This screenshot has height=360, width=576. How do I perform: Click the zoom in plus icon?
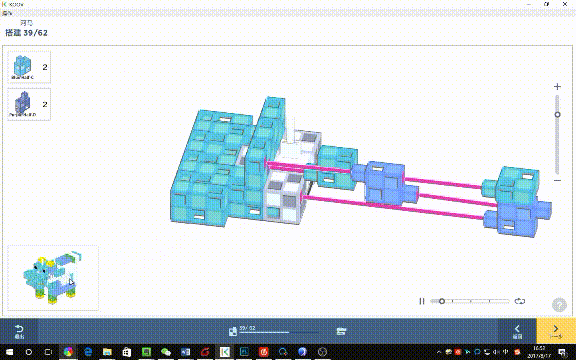(557, 87)
